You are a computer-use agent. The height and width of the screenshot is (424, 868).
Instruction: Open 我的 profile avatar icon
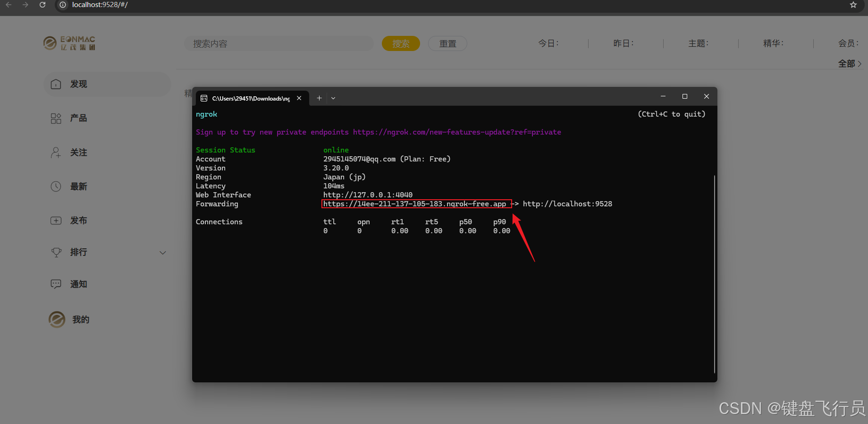(x=57, y=320)
